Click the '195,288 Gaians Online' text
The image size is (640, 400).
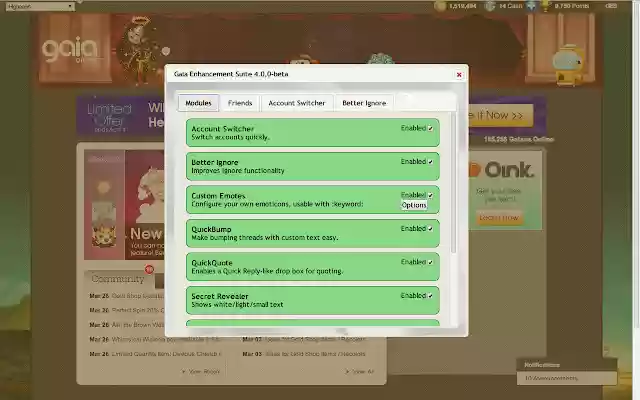[519, 139]
